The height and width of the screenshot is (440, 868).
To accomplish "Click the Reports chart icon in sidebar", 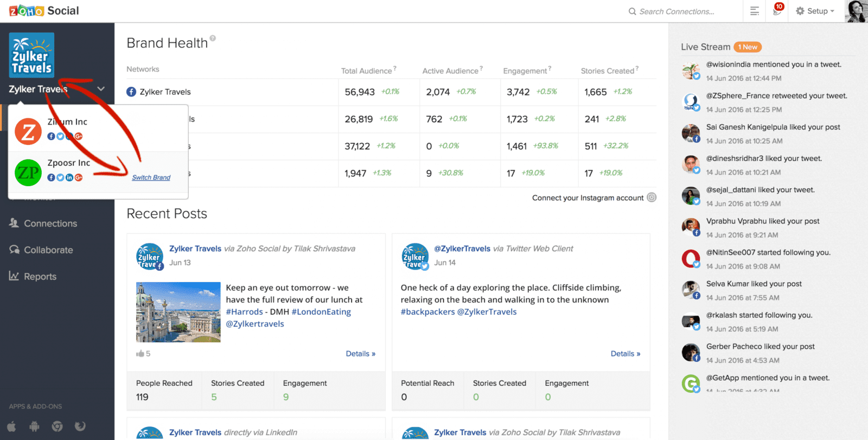I will 14,276.
